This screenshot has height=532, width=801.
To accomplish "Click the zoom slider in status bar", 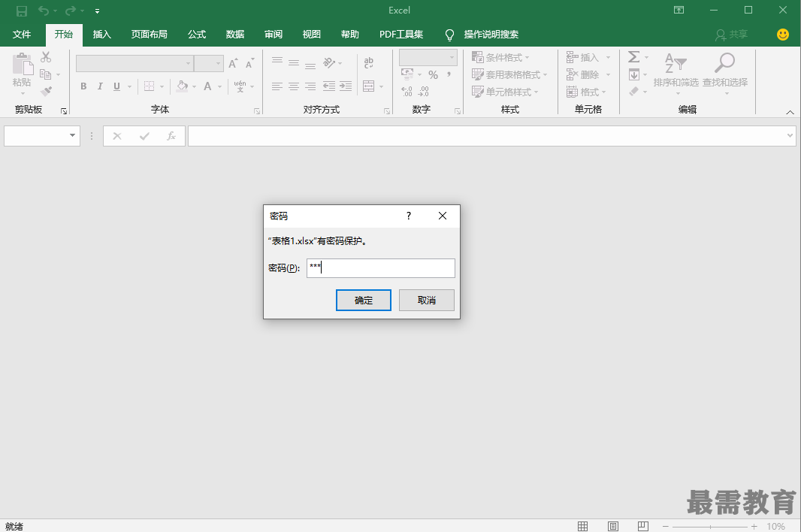I will 710,527.
